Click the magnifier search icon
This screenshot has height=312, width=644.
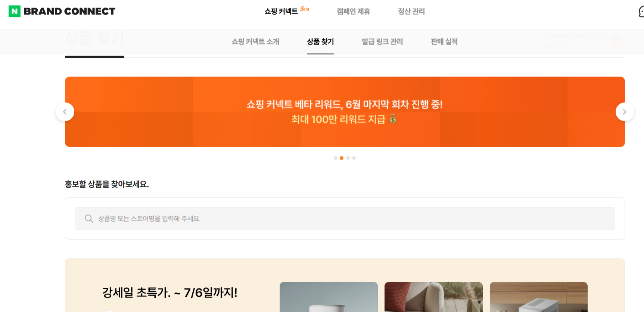(89, 218)
